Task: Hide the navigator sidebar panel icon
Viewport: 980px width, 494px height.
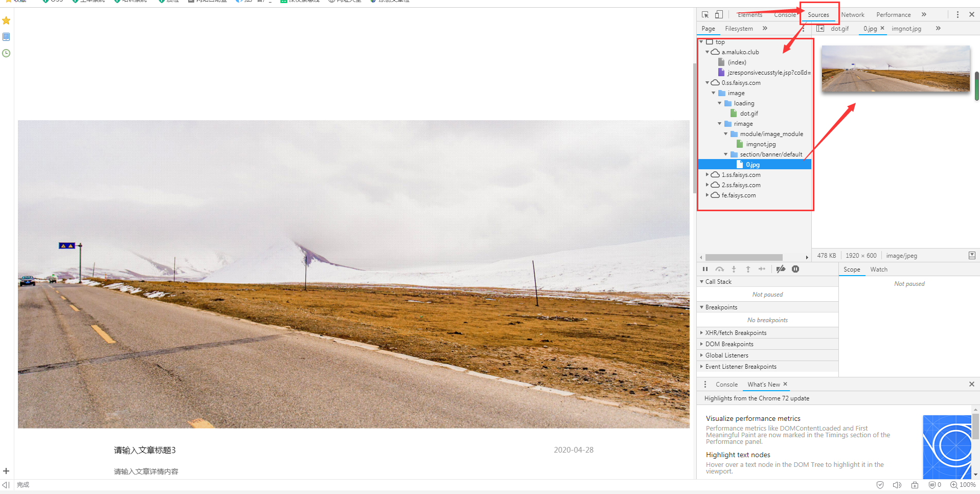Action: click(x=820, y=29)
